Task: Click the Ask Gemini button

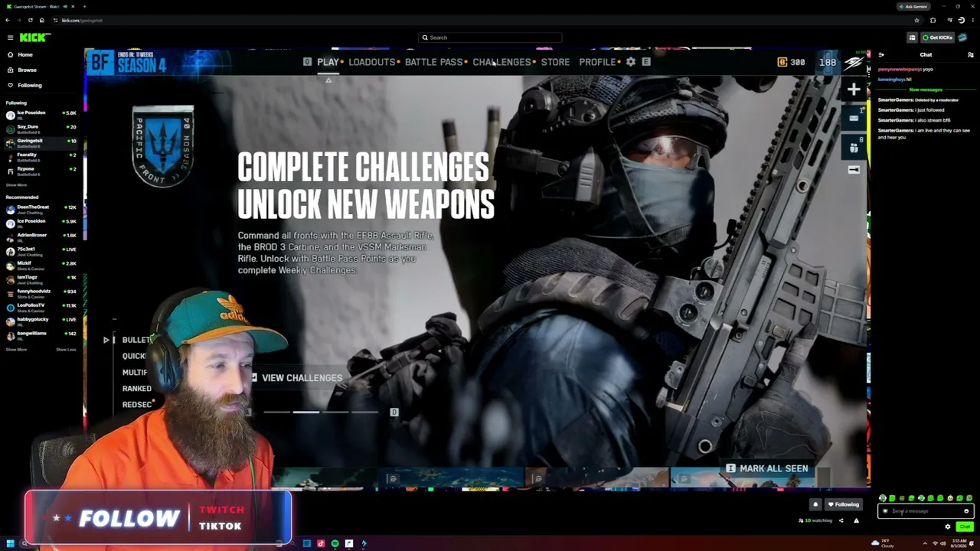Action: (x=913, y=6)
